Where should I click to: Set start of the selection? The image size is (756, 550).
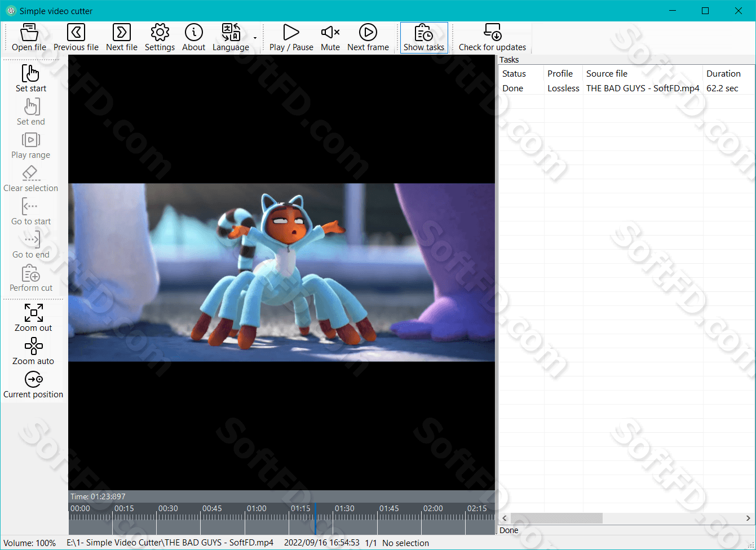point(31,78)
